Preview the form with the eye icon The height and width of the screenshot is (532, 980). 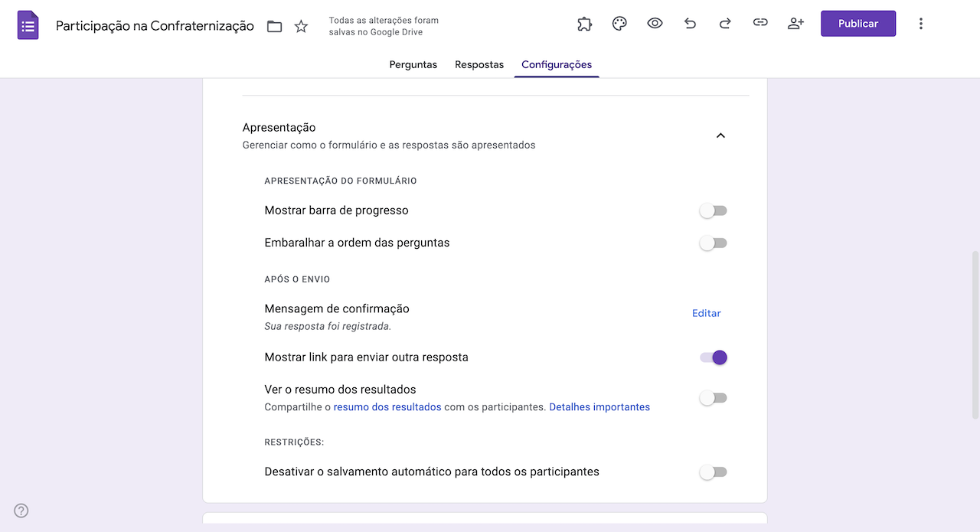[x=655, y=23]
